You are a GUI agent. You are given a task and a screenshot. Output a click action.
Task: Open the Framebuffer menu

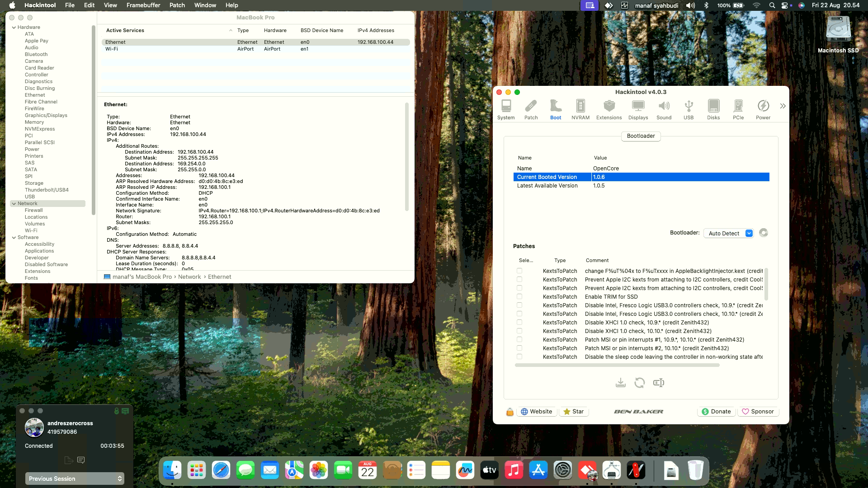pos(143,5)
